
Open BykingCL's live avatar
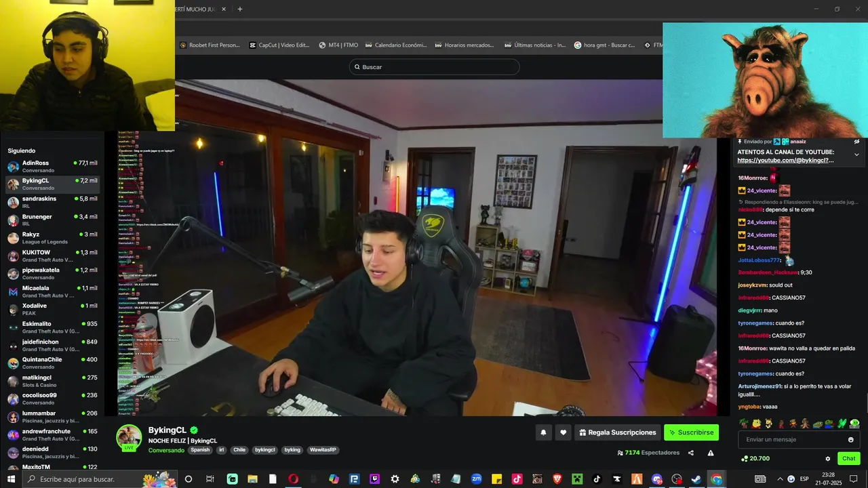pyautogui.click(x=129, y=437)
